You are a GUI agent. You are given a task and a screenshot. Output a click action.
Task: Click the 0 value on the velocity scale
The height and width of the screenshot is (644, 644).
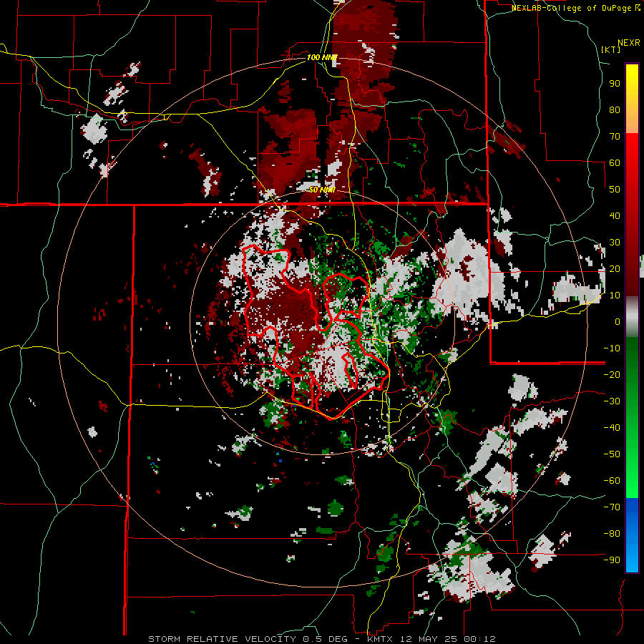coord(618,322)
